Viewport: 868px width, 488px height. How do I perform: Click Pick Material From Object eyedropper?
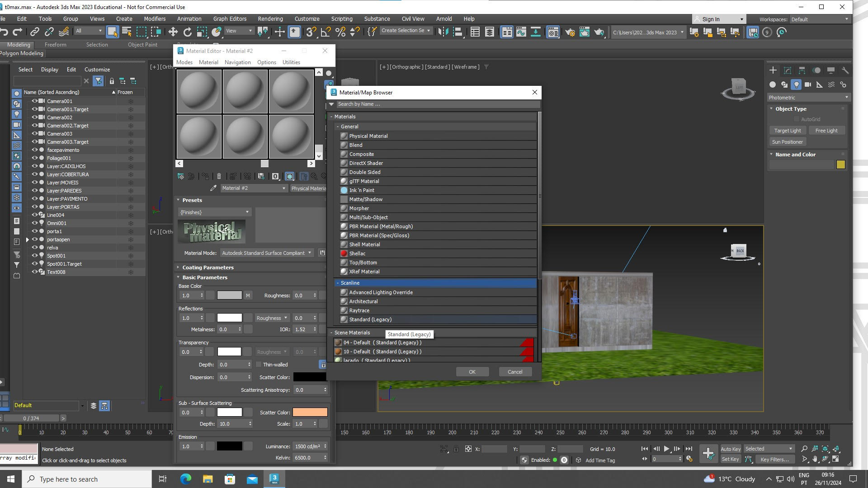[x=213, y=188]
